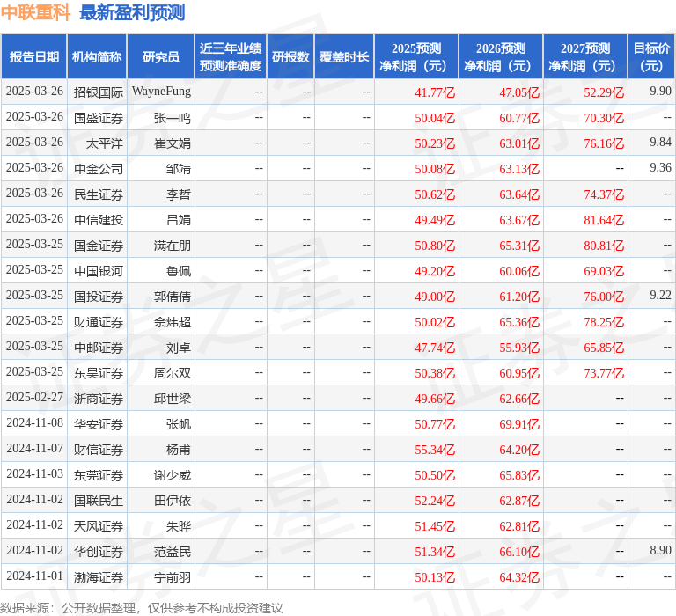Viewport: 676px width, 616px height.
Task: Click the 2025预测净利润 column header
Action: click(x=416, y=57)
